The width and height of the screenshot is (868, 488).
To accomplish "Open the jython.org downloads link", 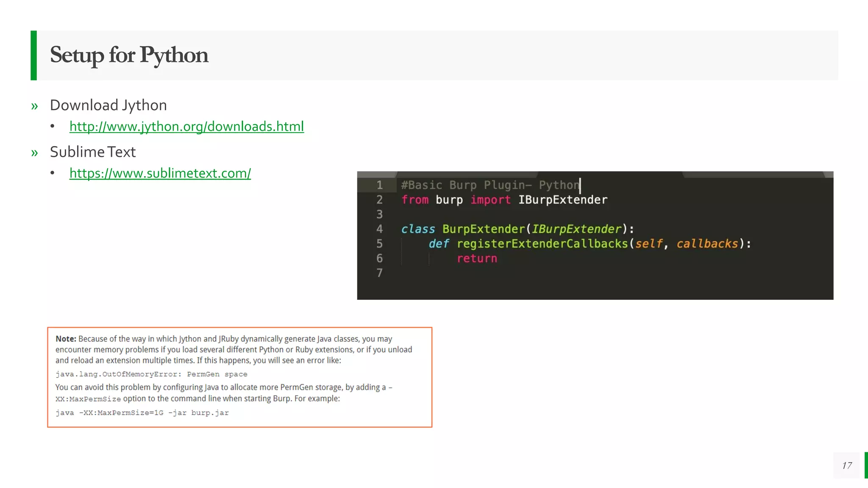I will pyautogui.click(x=186, y=126).
